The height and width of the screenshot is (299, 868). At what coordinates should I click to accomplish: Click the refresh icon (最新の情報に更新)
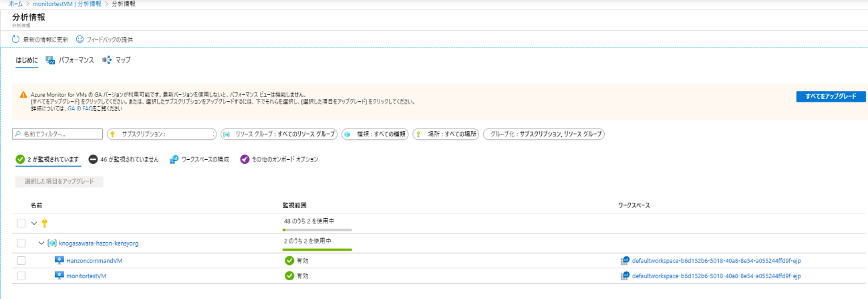coord(16,39)
